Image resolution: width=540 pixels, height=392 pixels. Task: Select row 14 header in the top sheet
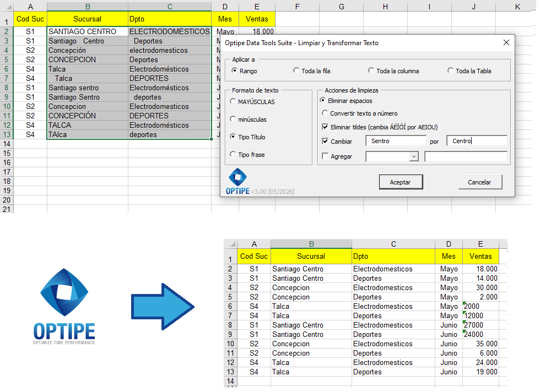click(7, 144)
